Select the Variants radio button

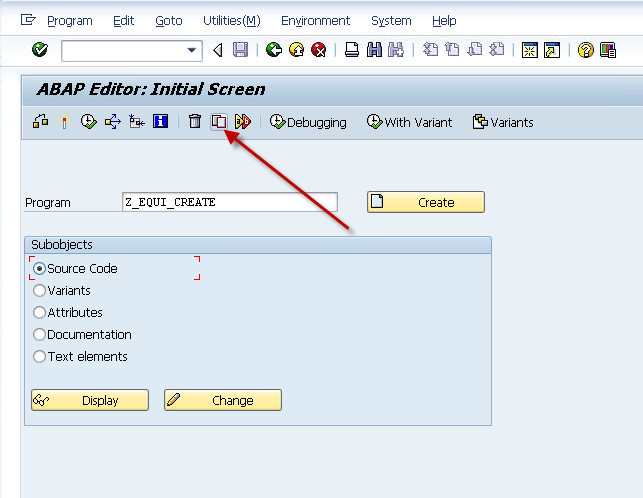[x=39, y=290]
